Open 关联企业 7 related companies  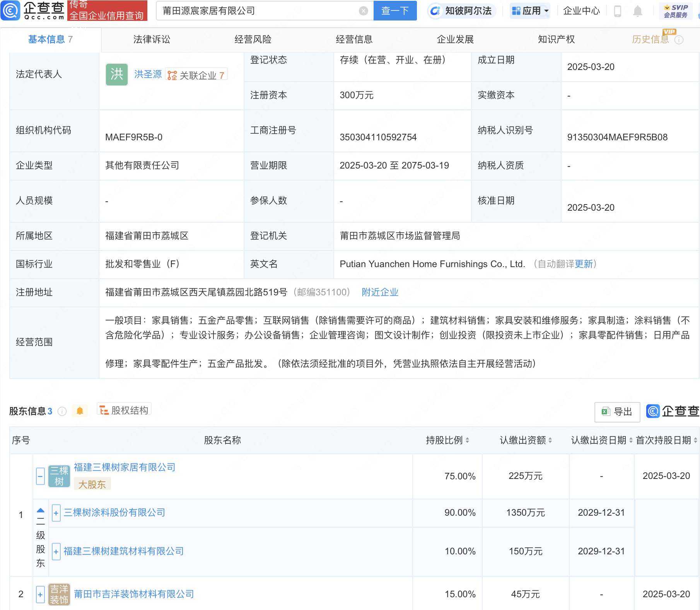click(196, 75)
